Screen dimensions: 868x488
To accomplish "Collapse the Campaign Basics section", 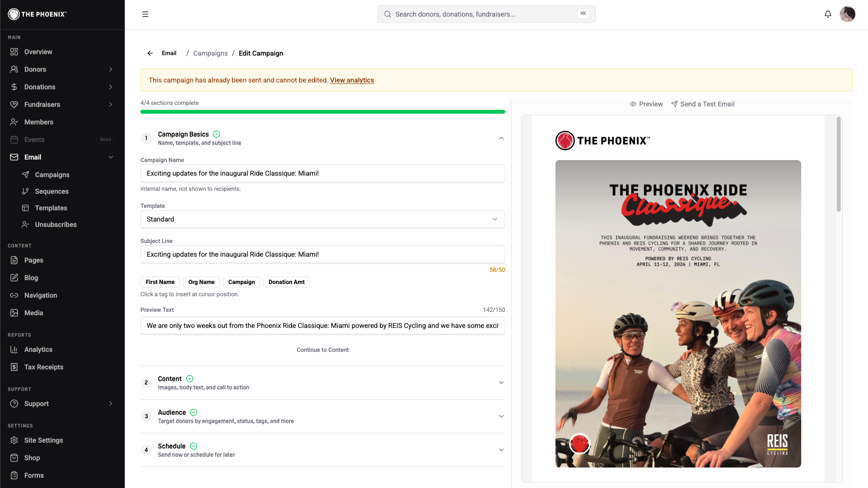I will coord(501,138).
